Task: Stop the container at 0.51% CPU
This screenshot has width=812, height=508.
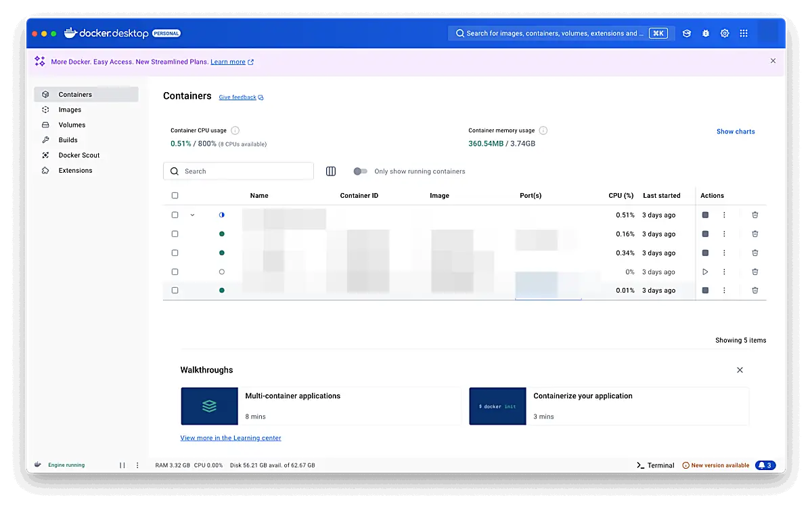Action: [x=705, y=215]
